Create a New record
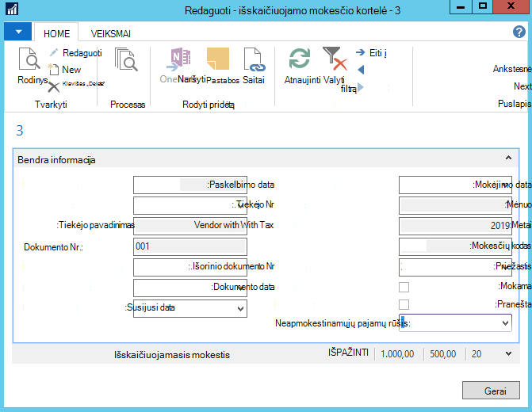 pos(65,70)
